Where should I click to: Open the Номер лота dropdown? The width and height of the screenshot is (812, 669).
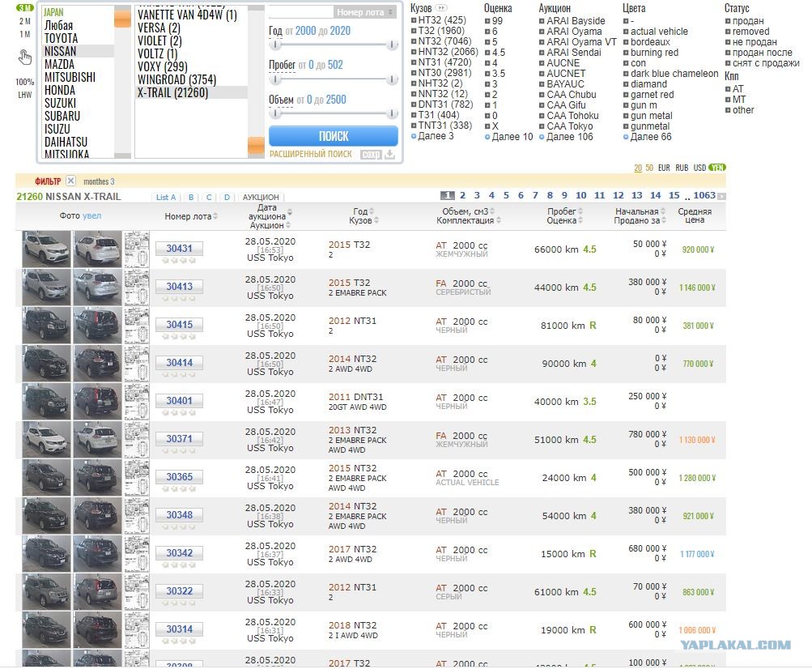pyautogui.click(x=365, y=12)
